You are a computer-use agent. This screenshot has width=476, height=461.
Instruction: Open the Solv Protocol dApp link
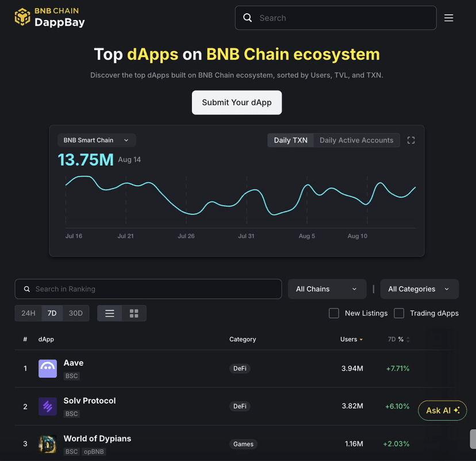click(90, 401)
